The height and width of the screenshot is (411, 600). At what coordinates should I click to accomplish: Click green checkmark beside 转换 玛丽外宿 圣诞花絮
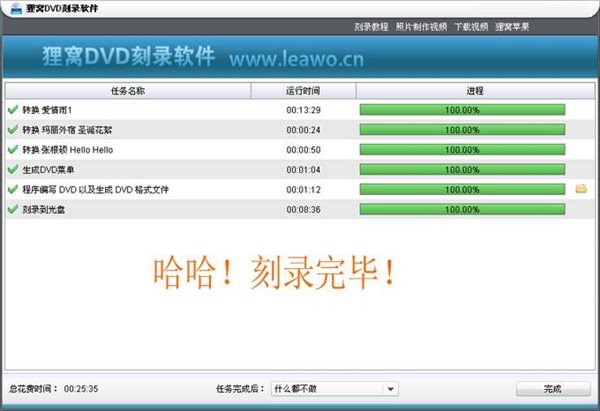pos(13,130)
